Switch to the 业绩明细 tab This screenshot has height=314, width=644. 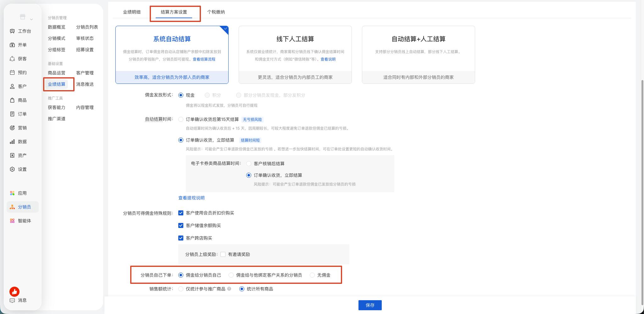tap(132, 12)
